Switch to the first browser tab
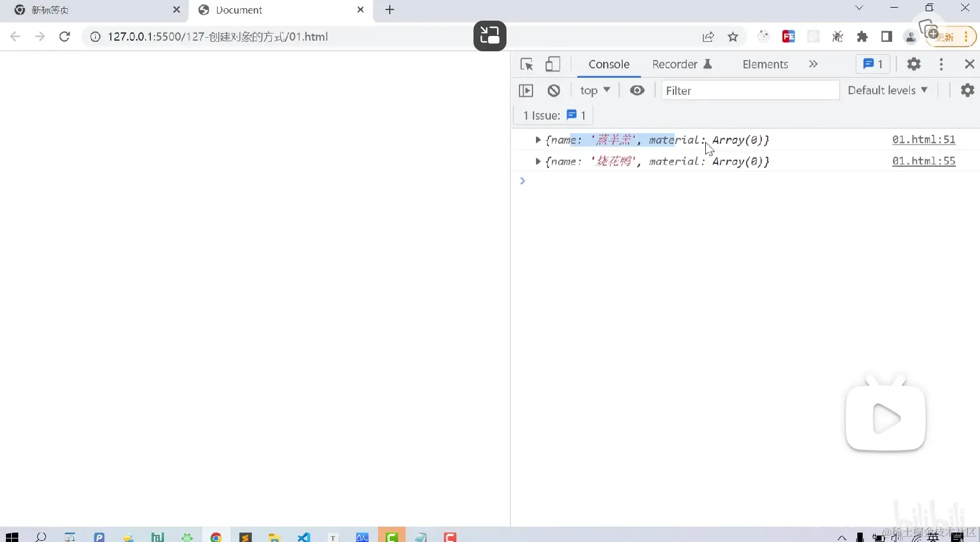 click(94, 10)
